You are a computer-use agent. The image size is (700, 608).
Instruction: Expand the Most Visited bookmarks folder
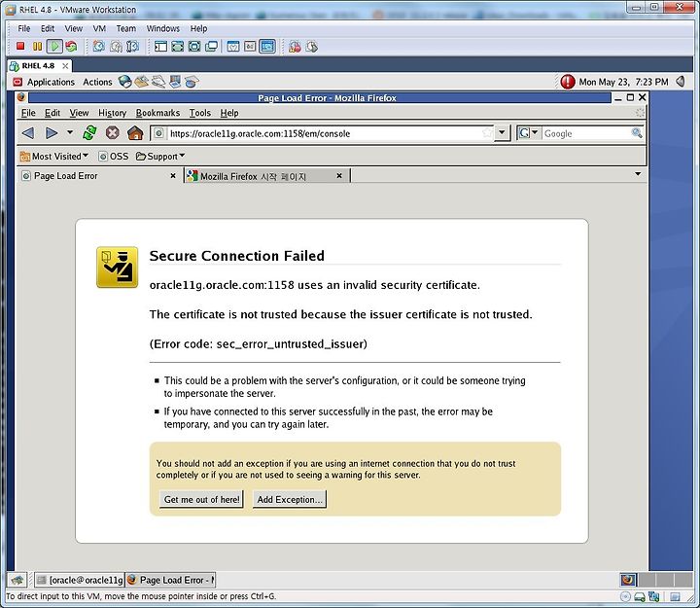click(x=54, y=156)
